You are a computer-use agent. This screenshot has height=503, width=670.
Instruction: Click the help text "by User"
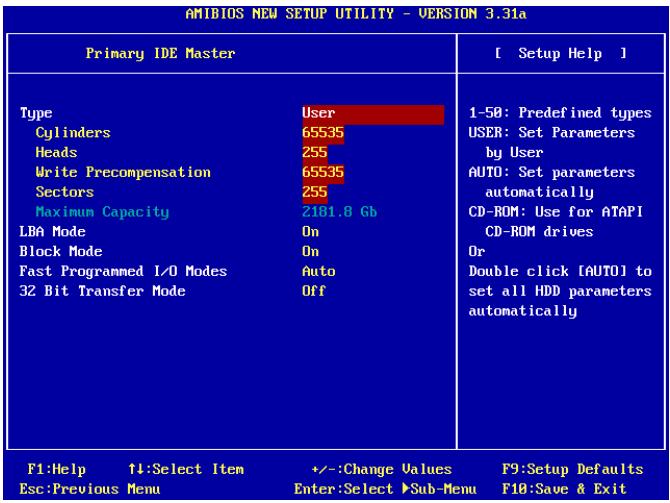click(x=514, y=153)
